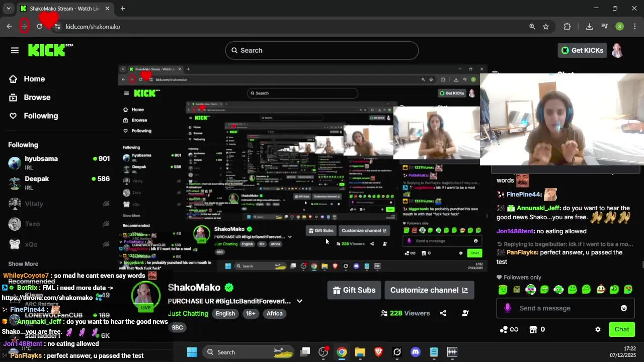The image size is (644, 362).
Task: Open the Kick hamburger sidebar menu
Action: [15, 50]
